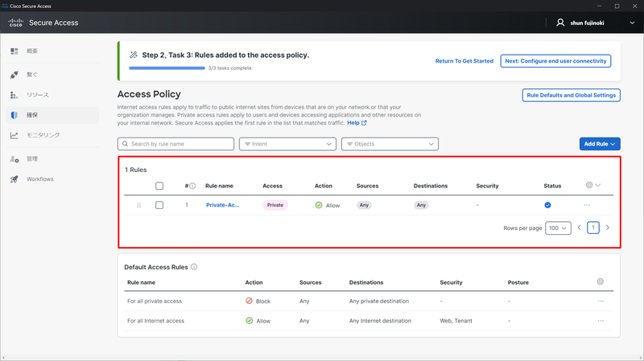Open more options for all Internet access
Screen dimensions: 644x361
pyautogui.click(x=601, y=321)
